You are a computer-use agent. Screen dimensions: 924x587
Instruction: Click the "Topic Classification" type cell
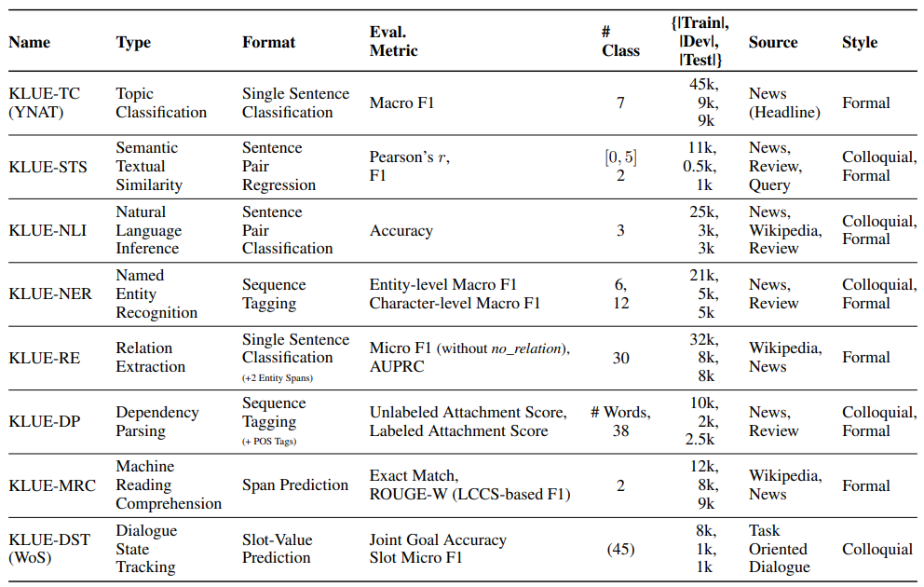[161, 103]
